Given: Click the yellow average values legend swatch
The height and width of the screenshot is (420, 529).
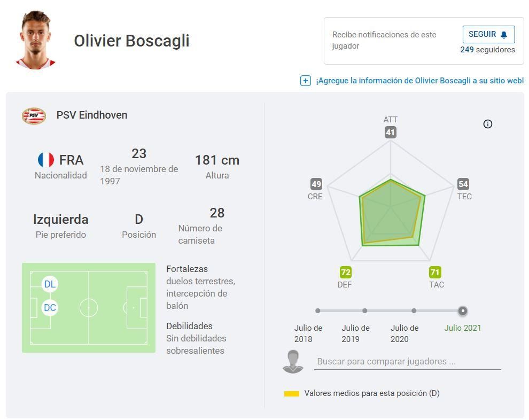Looking at the screenshot, I should [292, 394].
